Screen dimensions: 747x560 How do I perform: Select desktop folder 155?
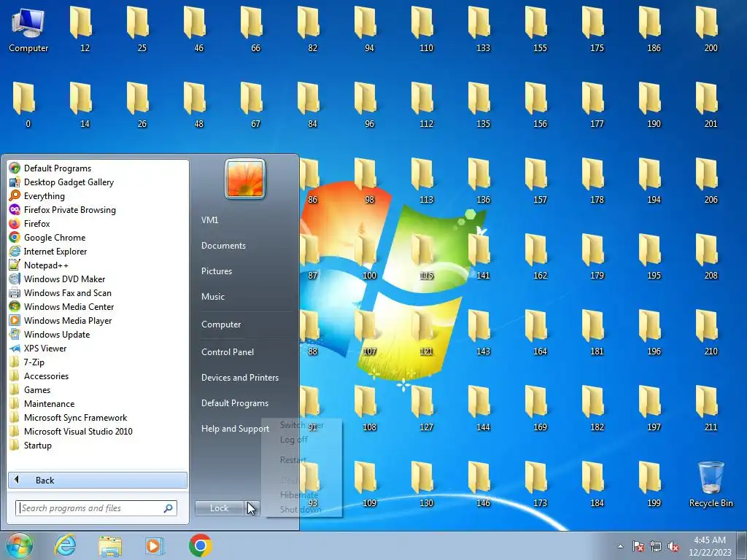pos(541,29)
